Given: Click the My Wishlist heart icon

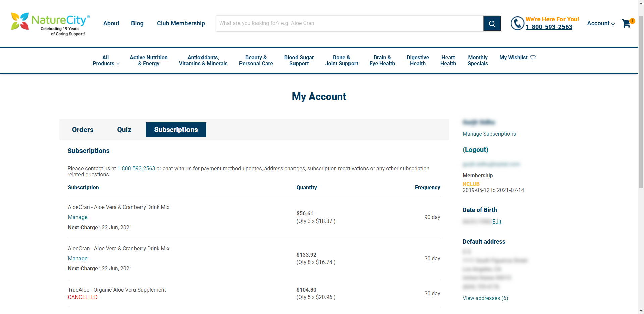Looking at the screenshot, I should [533, 57].
